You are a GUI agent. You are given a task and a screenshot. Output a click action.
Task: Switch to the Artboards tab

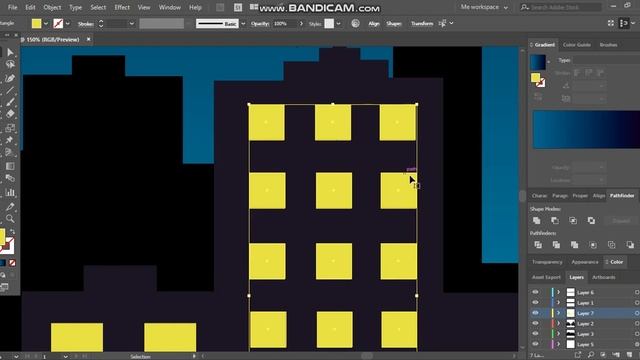(x=603, y=277)
